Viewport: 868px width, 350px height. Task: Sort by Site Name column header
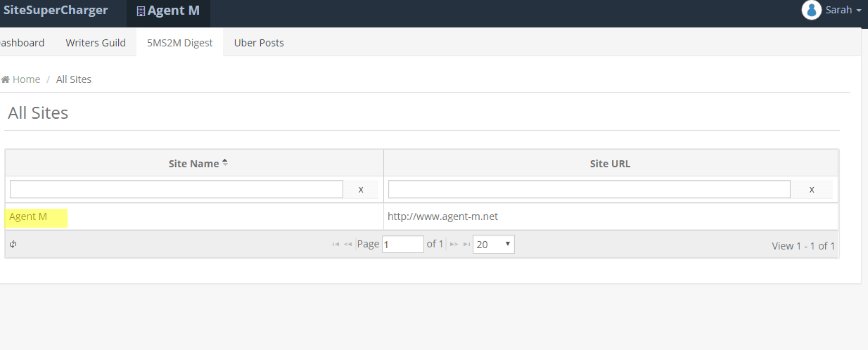[194, 163]
